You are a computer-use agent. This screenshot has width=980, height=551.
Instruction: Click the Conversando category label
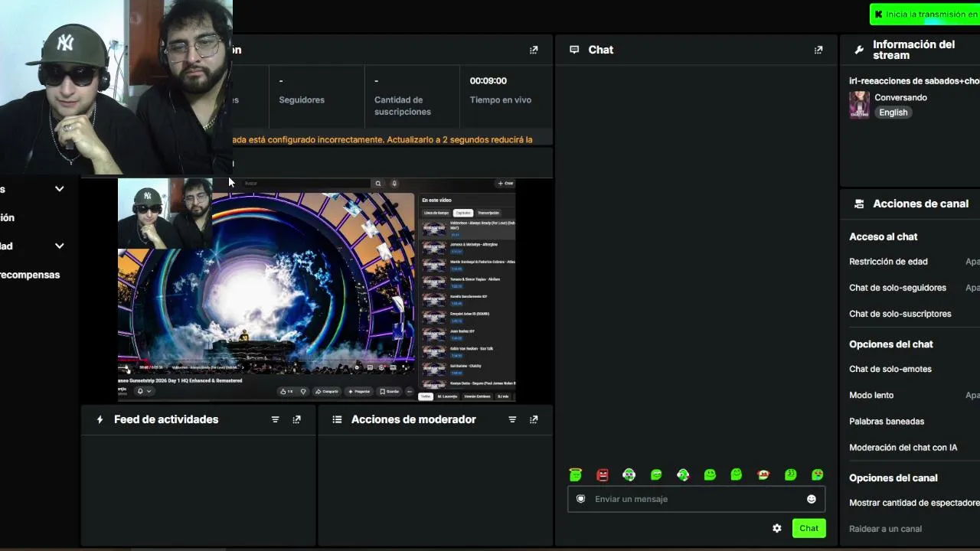(900, 97)
